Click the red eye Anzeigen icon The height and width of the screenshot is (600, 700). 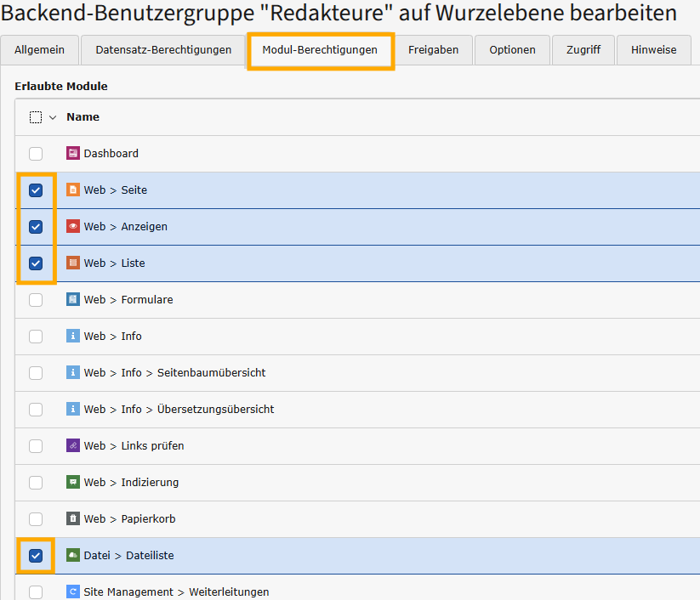pos(73,227)
